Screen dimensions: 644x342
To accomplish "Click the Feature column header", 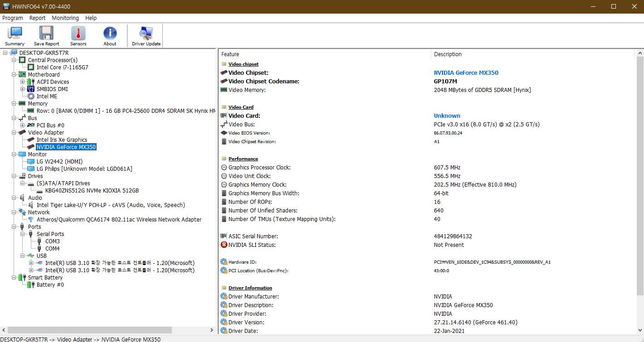I will point(325,54).
